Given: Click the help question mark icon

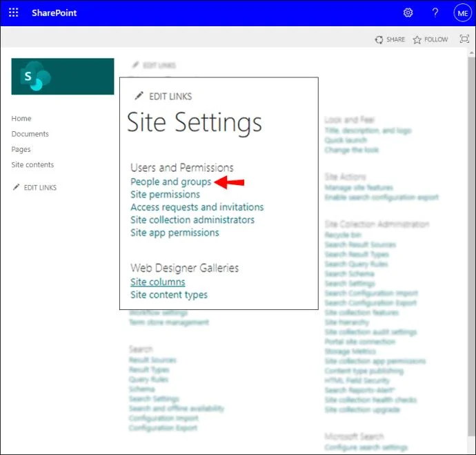Looking at the screenshot, I should [x=435, y=12].
